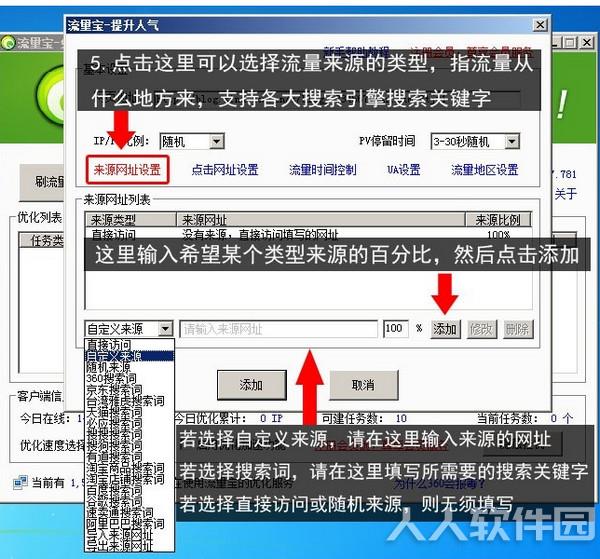This screenshot has width=600, height=559.
Task: Choose 阿里巴巴搜索词 from the dropdown list
Action: [130, 523]
